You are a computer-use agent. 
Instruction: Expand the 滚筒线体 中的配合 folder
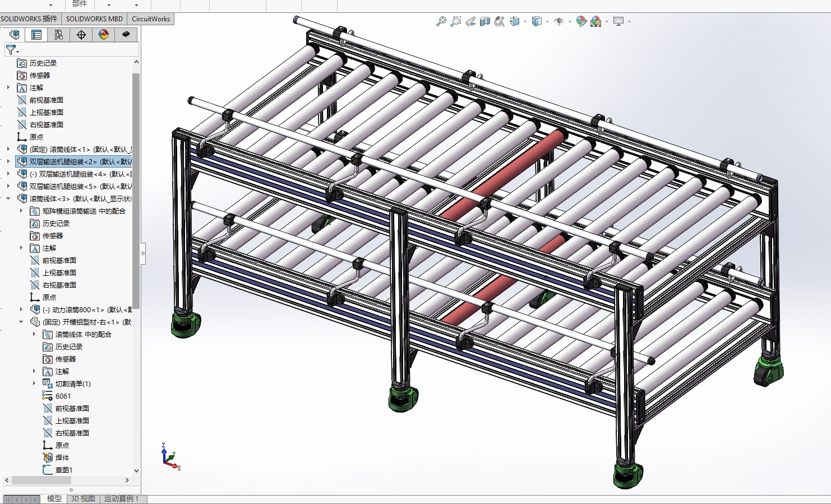coord(34,334)
